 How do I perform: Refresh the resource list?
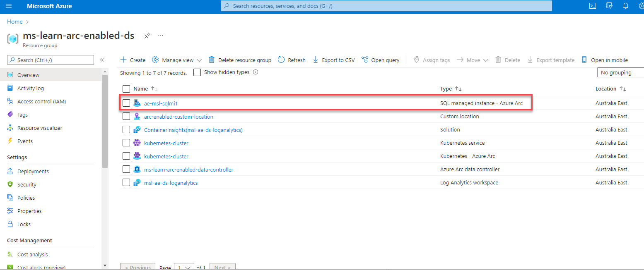point(292,60)
